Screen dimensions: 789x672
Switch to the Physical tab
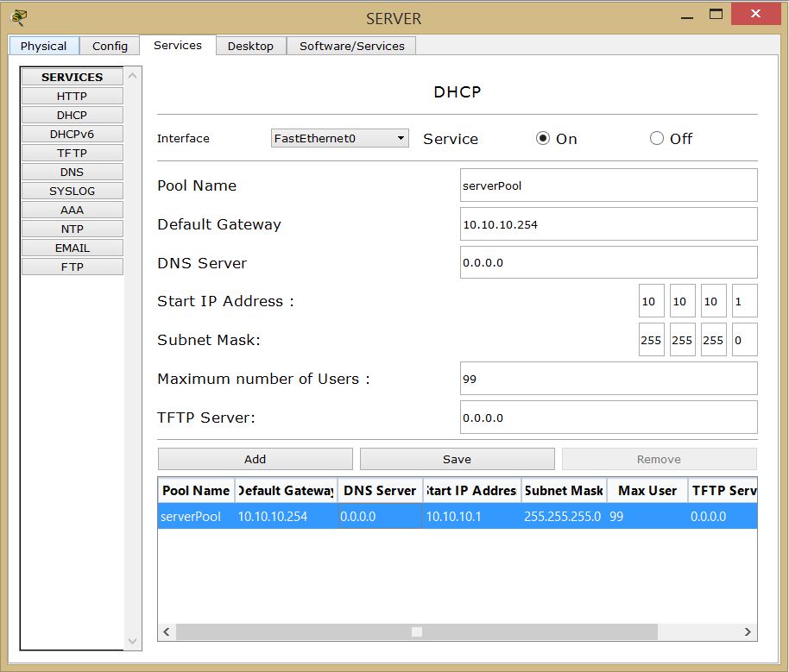(44, 46)
